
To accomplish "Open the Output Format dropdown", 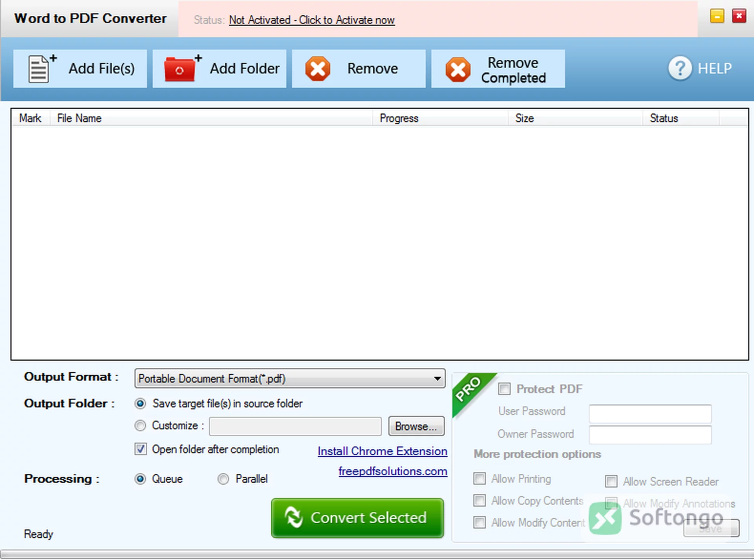I will coord(290,379).
